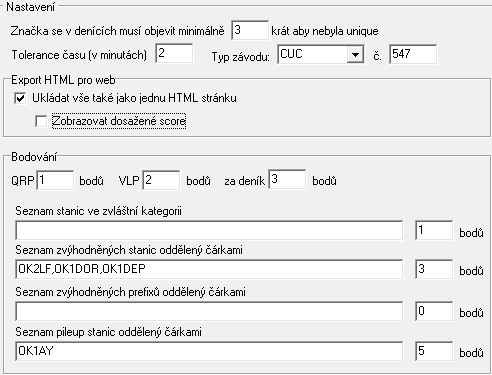Click the 'za deník' points field
The width and height of the screenshot is (492, 375).
[287, 180]
